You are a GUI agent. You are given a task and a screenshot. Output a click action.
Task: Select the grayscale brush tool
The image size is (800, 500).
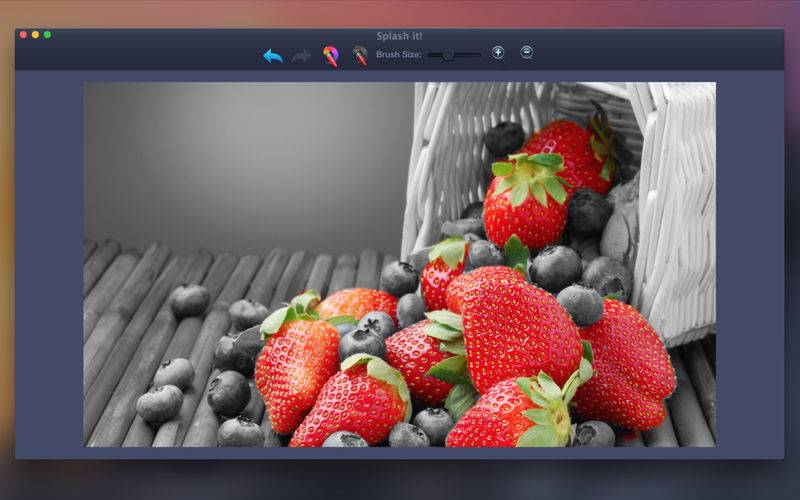[x=359, y=56]
